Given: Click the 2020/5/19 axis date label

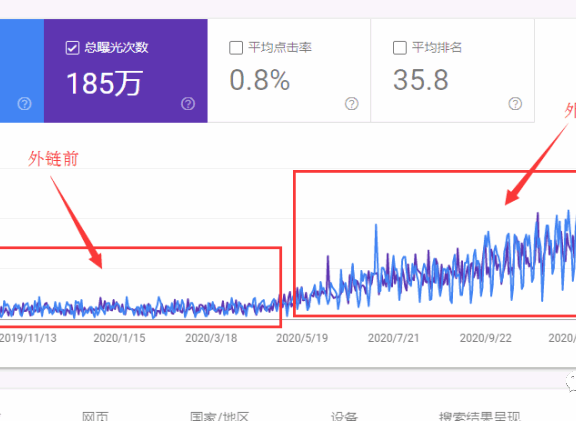Looking at the screenshot, I should (x=302, y=338).
